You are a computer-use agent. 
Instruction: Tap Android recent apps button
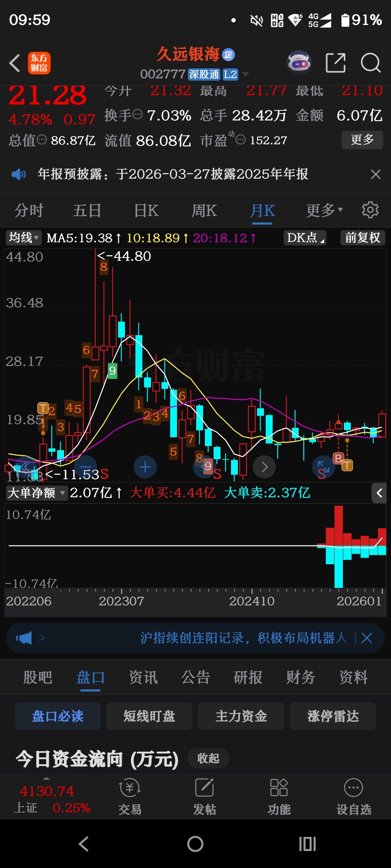pyautogui.click(x=307, y=844)
